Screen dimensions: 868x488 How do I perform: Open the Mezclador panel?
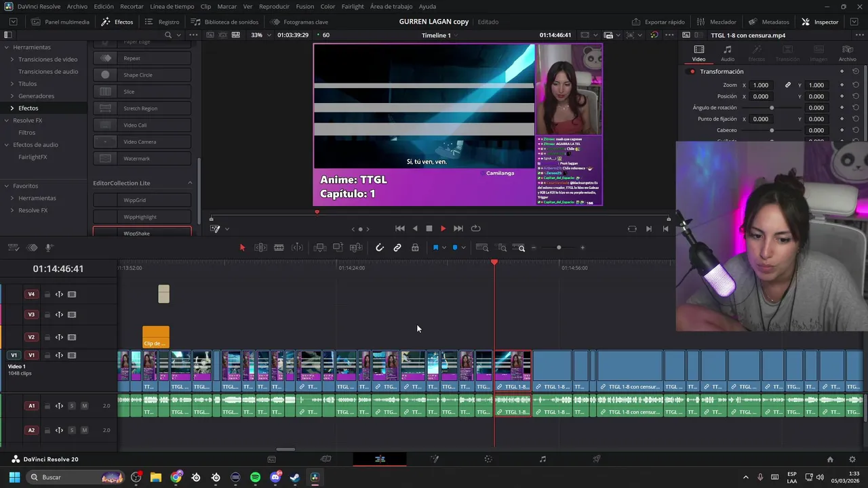[x=716, y=22]
